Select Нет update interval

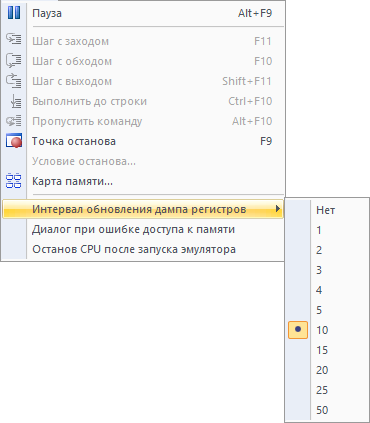coord(327,210)
